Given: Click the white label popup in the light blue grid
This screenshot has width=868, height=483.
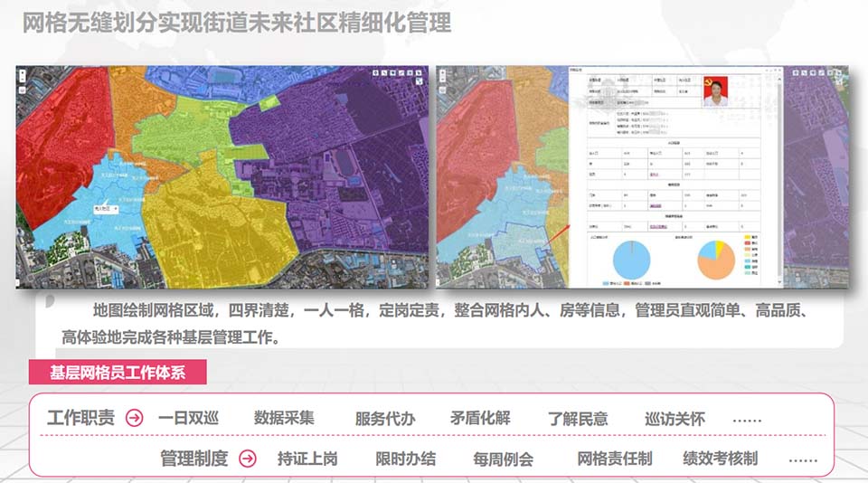Looking at the screenshot, I should pyautogui.click(x=105, y=208).
